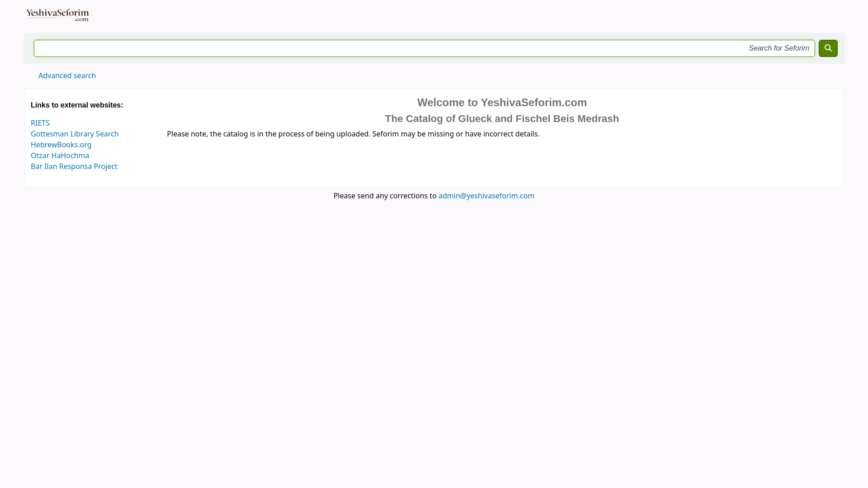The image size is (868, 488).
Task: Email admin@yeshivaseforim.com for corrections
Action: coord(486,196)
